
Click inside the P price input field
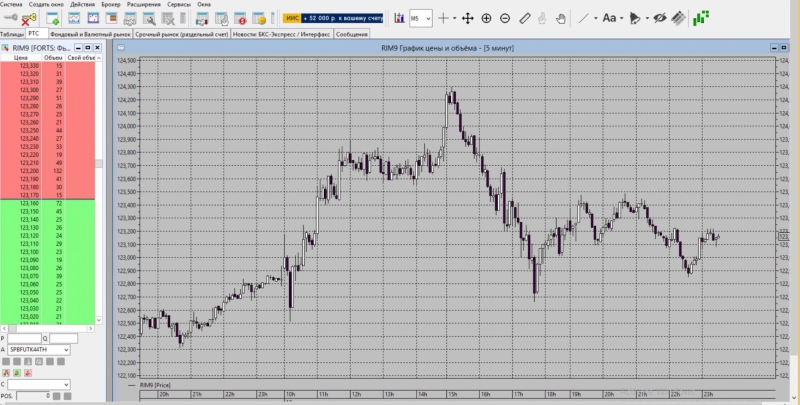point(24,339)
